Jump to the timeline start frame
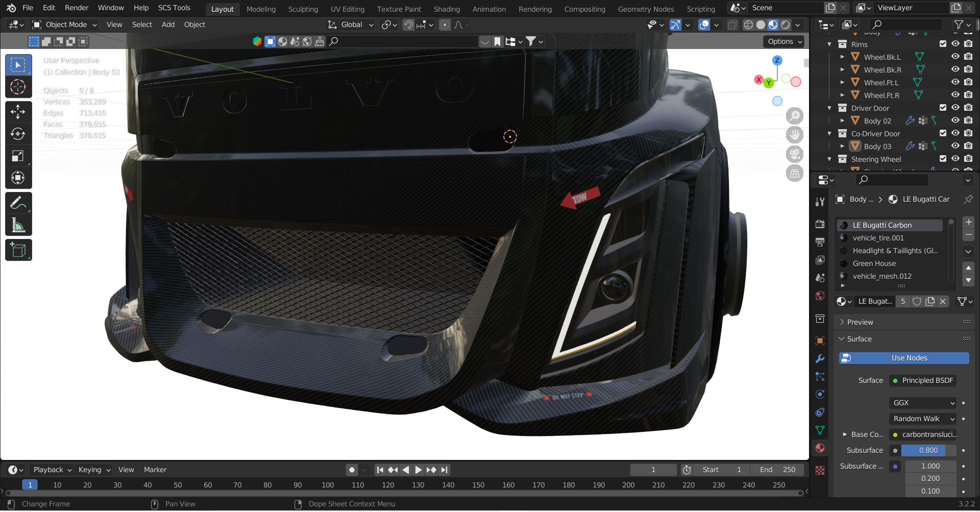The width and height of the screenshot is (980, 512). (380, 470)
